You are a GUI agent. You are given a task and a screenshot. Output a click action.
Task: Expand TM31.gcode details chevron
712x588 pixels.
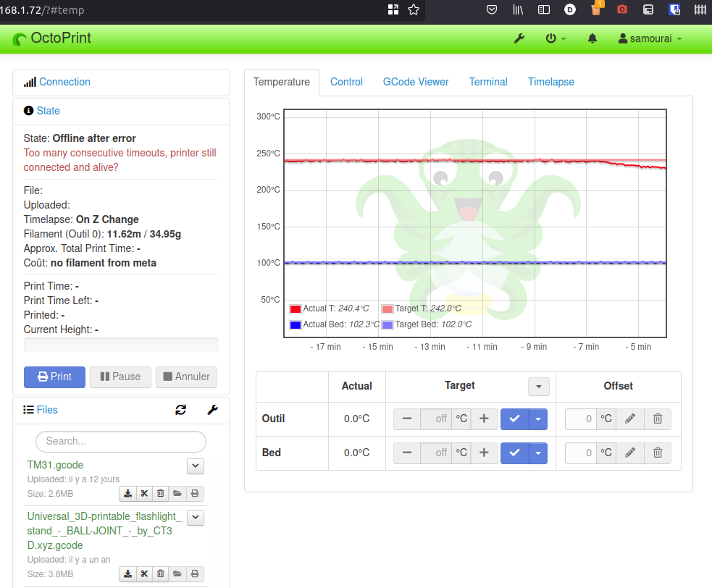[x=196, y=466]
